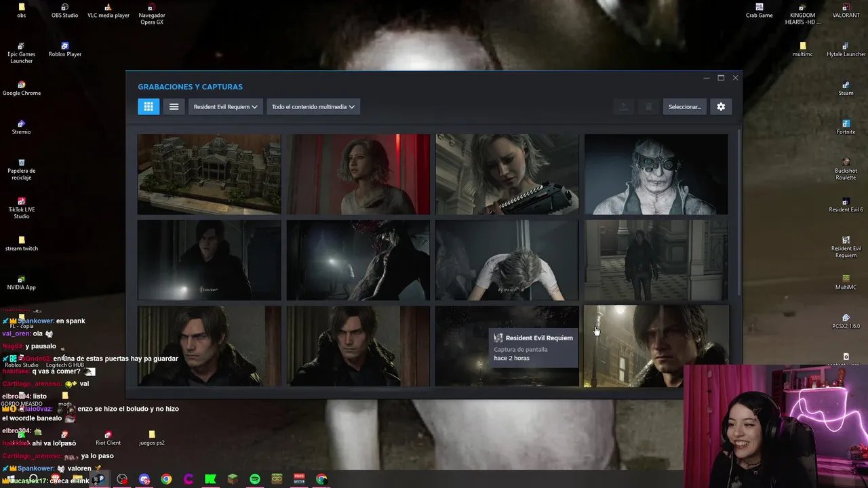Open Navegador Opera GX desktop shortcut
The image size is (868, 488).
click(x=152, y=14)
